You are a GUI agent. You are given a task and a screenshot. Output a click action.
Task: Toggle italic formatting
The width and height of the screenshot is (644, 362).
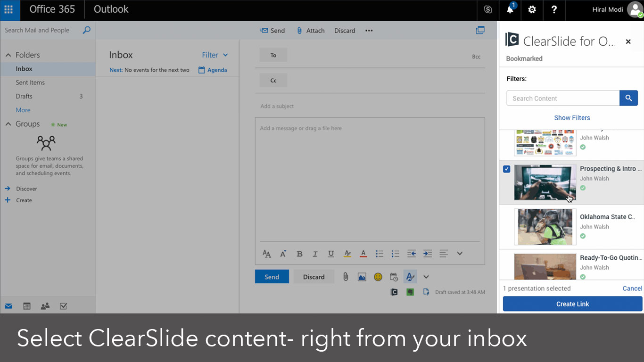315,254
